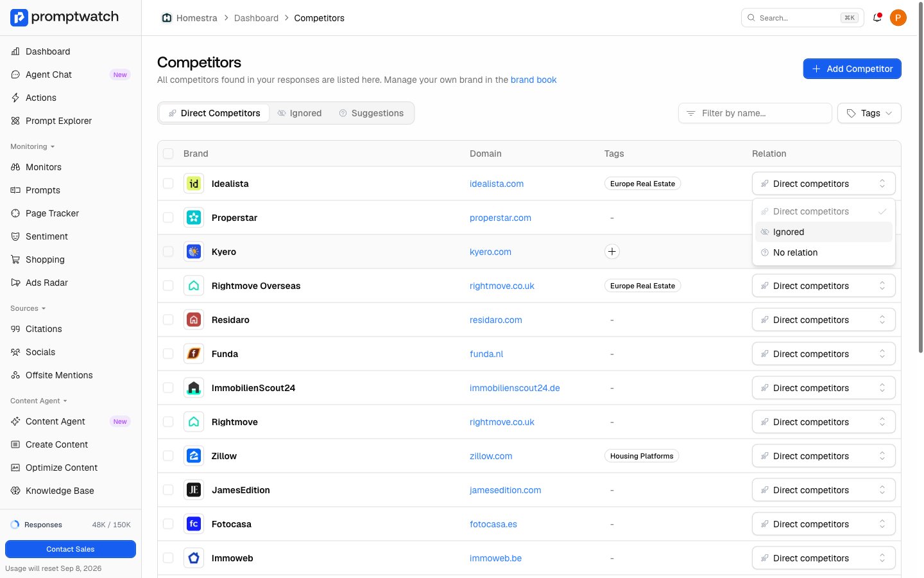The image size is (924, 578).
Task: Check the Rightmove Overseas row checkbox
Action: [168, 286]
